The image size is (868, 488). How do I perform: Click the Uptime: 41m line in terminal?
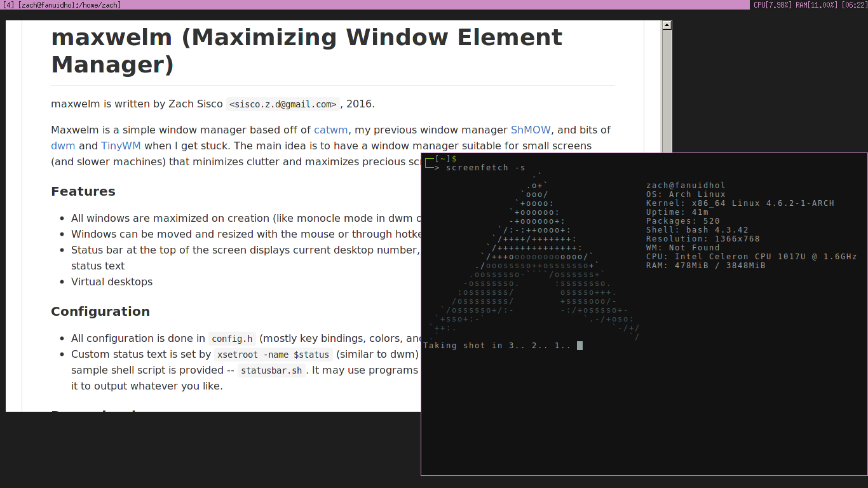(x=677, y=212)
